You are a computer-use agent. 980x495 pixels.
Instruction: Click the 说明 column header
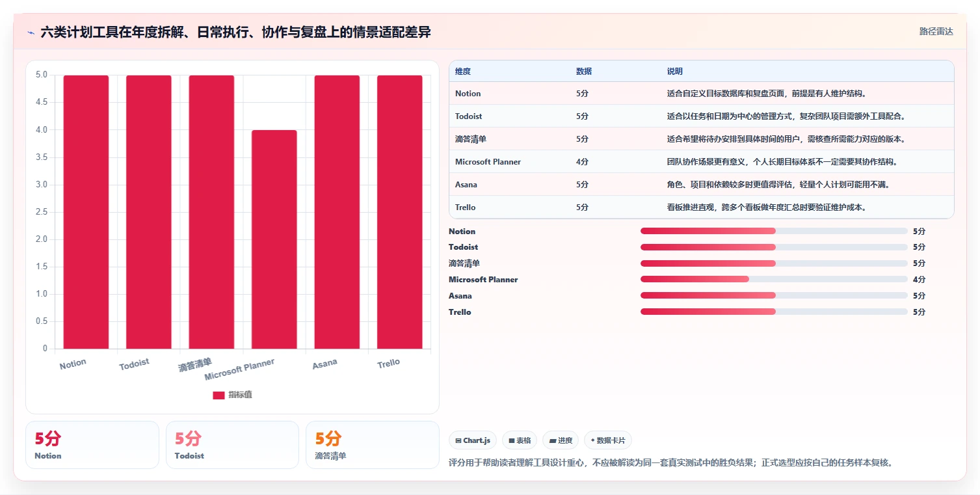point(675,71)
